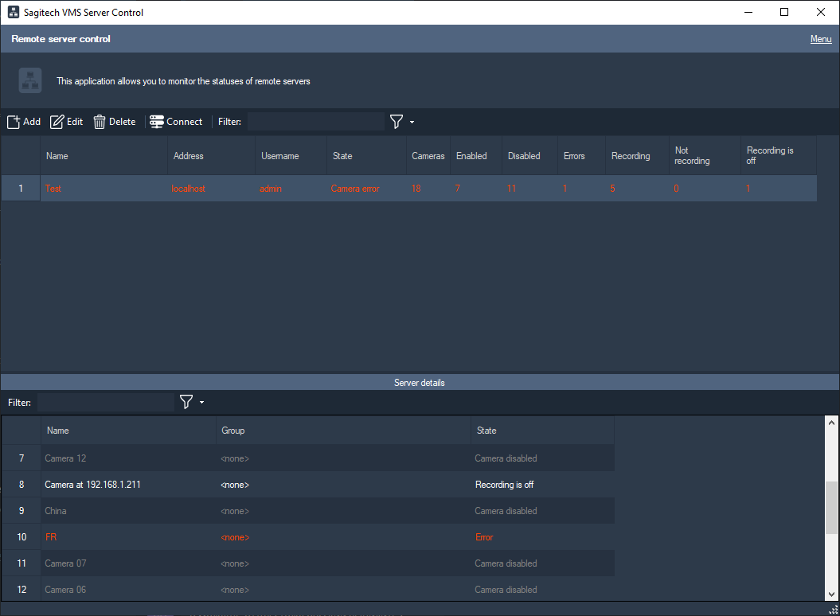Expand the top filter dropdown arrow

[412, 123]
